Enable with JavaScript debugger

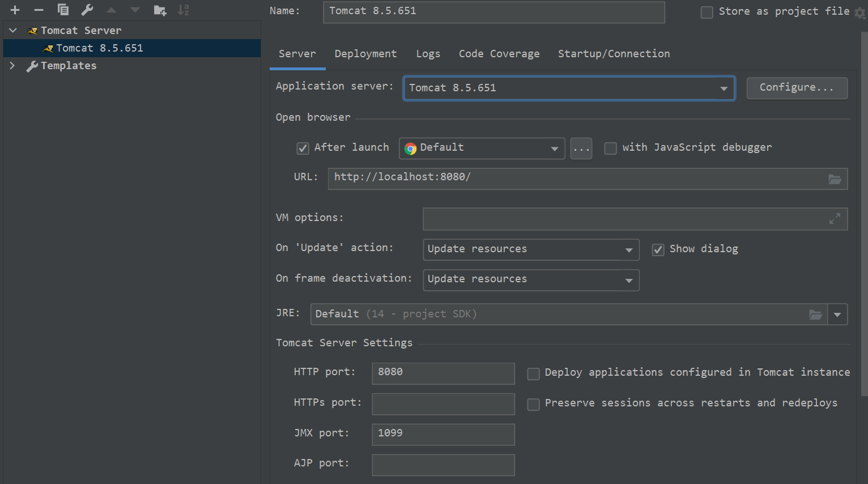tap(610, 148)
